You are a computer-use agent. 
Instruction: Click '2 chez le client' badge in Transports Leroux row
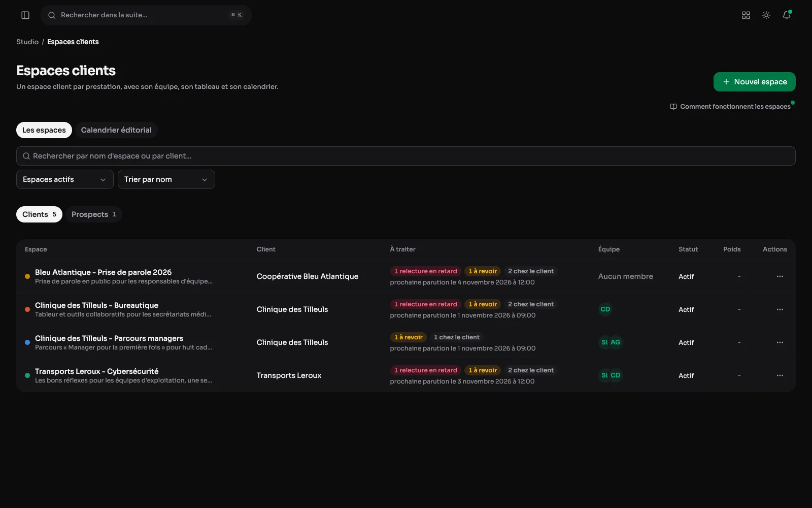tap(531, 370)
